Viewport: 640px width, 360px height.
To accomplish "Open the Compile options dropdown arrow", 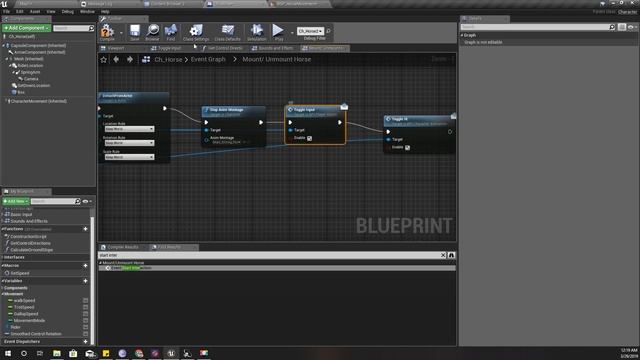I will point(121,33).
